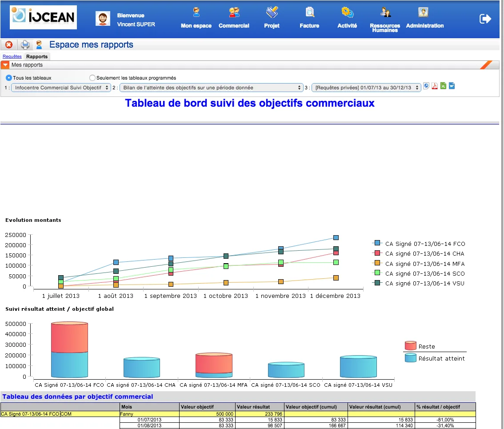Image resolution: width=504 pixels, height=429 pixels.
Task: Export report as HTML web page icon
Action: [x=426, y=86]
